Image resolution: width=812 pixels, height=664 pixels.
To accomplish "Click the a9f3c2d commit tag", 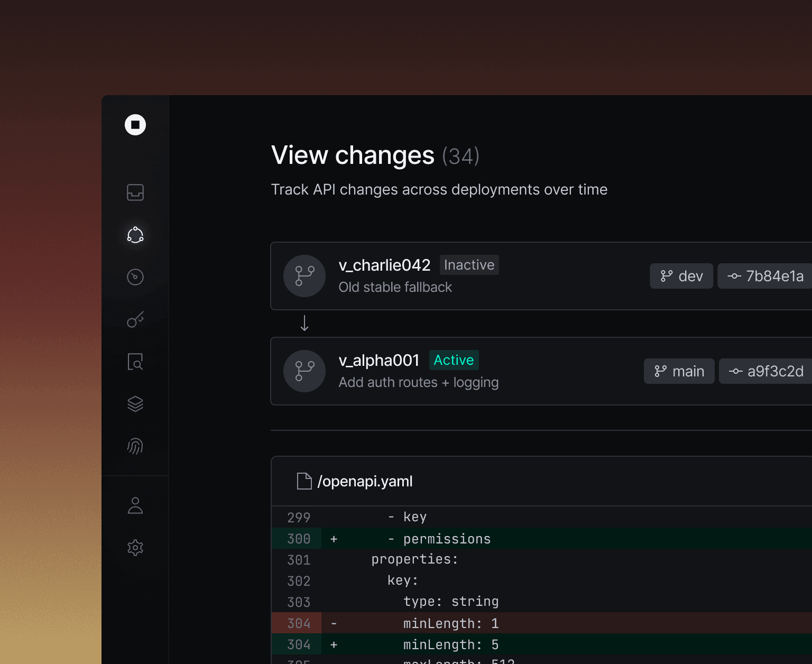I will click(x=766, y=371).
